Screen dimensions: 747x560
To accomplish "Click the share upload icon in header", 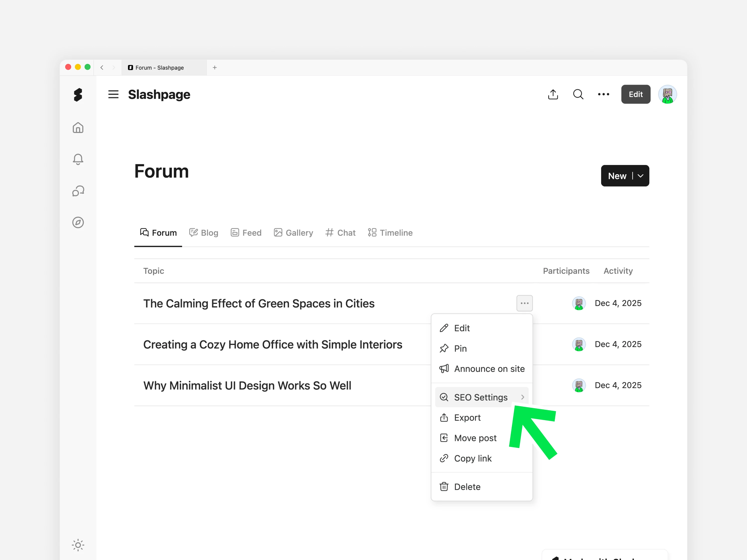I will (x=553, y=95).
